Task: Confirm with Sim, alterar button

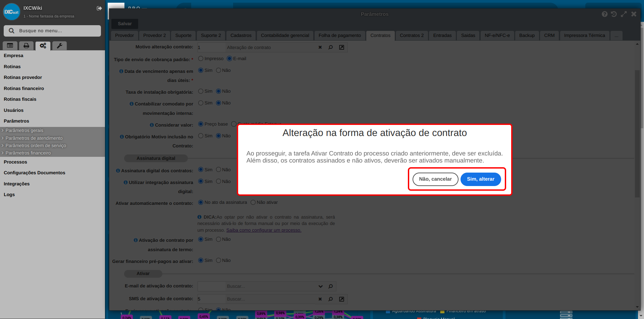Action: [481, 179]
